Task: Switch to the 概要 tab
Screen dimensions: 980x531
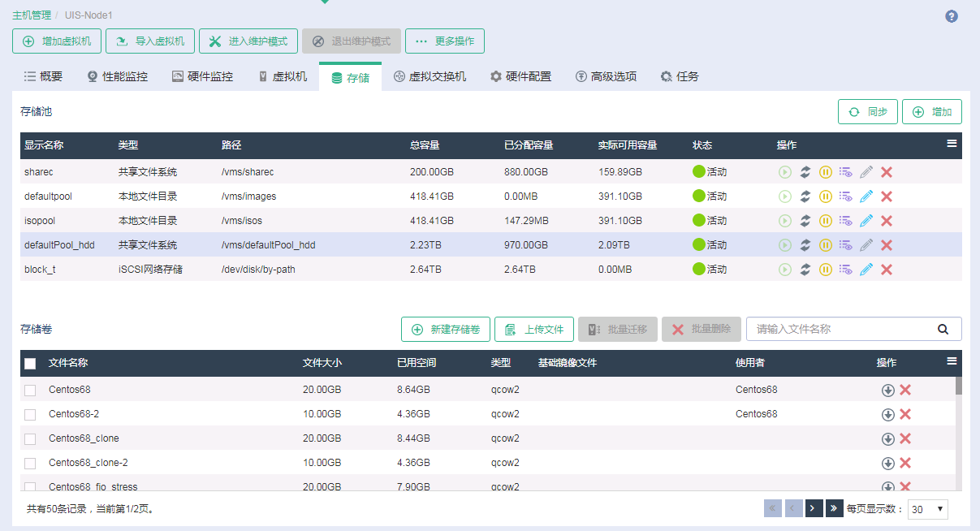Action: click(43, 76)
